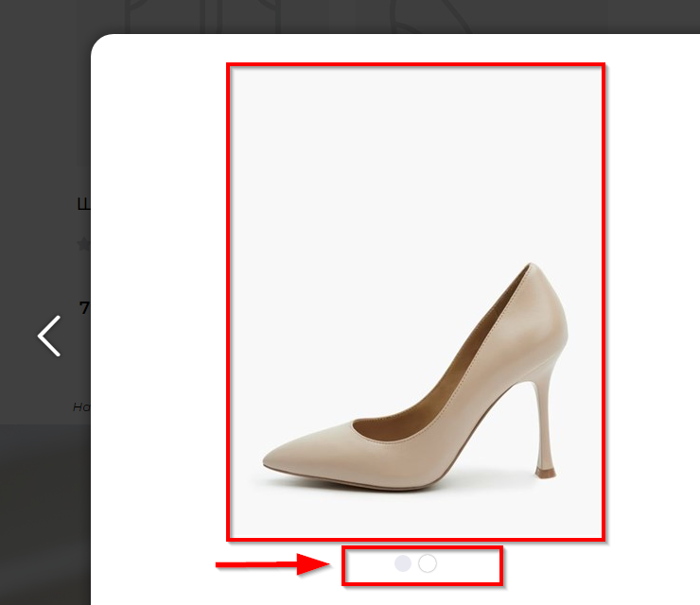This screenshot has width=700, height=605.
Task: Select the first filled gallery dot
Action: [x=403, y=563]
